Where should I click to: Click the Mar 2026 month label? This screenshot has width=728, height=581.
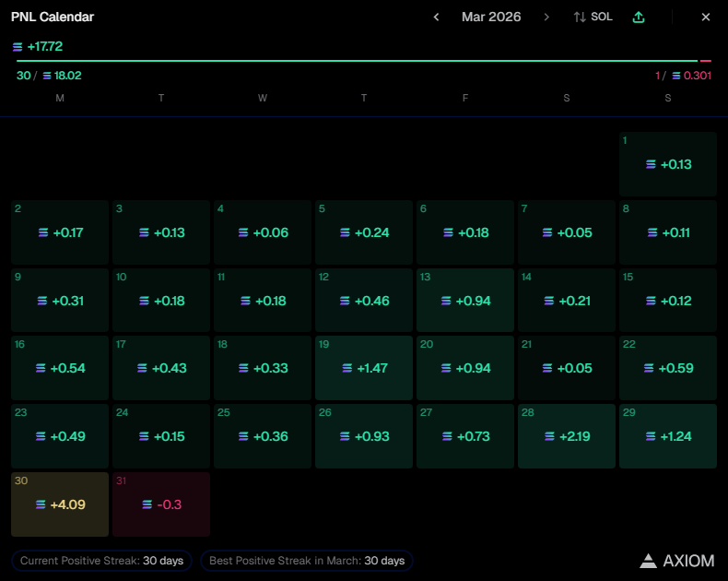coord(491,18)
